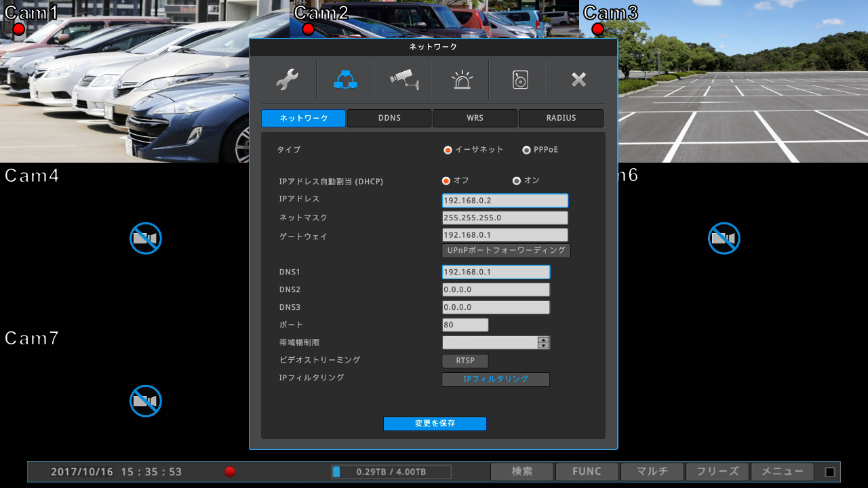Screen dimensions: 868x488
Task: Click the red recording indicator in status bar
Action: pos(230,472)
